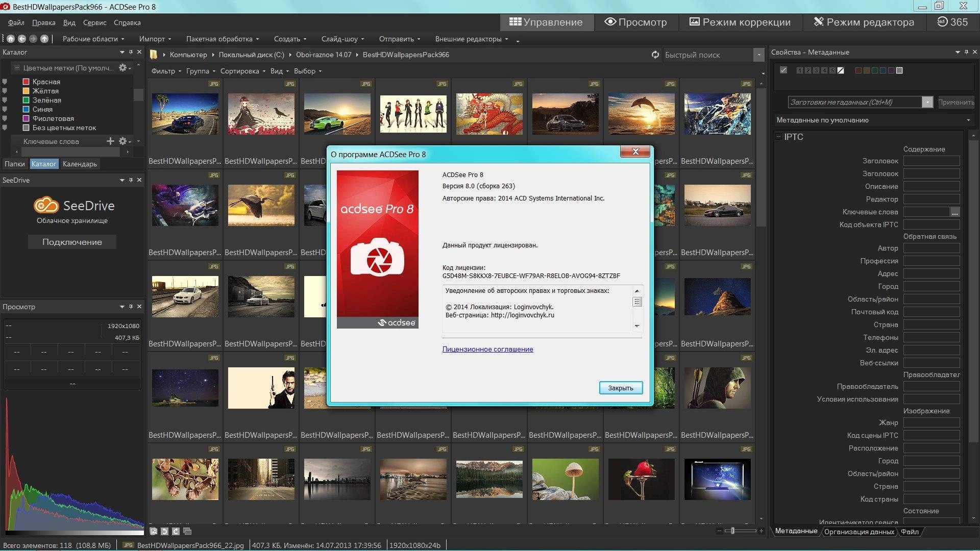Image resolution: width=980 pixels, height=551 pixels.
Task: Toggle filter marker for Красная label
Action: [x=5, y=82]
